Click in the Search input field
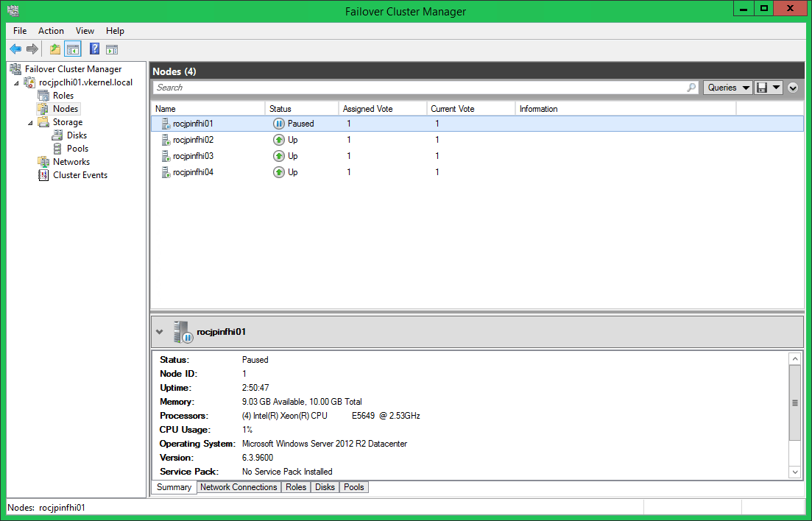Viewport: 812px width, 521px height. (420, 88)
